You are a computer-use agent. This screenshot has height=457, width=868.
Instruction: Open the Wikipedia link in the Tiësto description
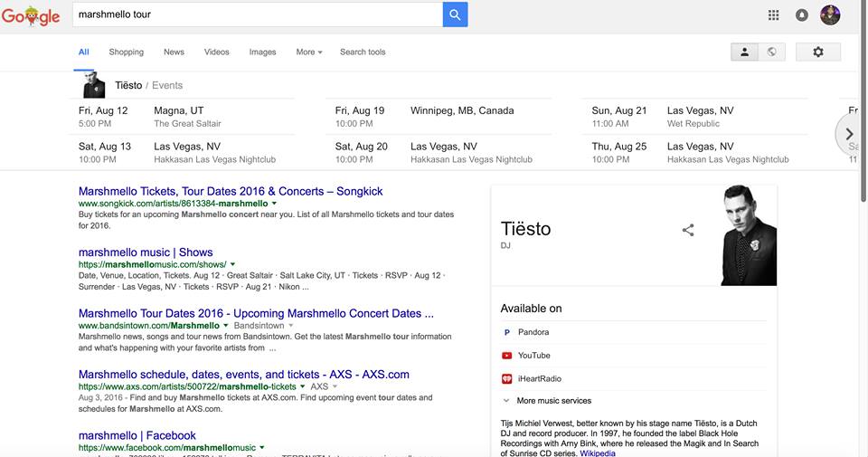tap(598, 453)
